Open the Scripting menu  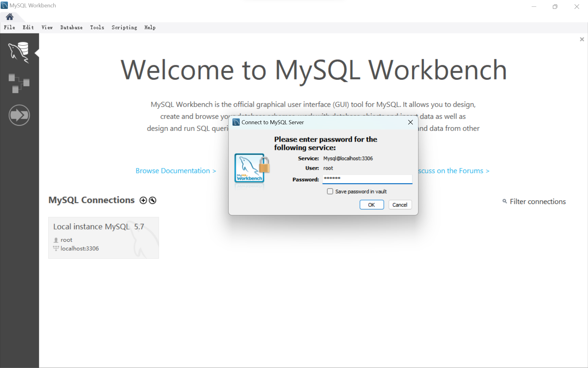[x=124, y=28]
